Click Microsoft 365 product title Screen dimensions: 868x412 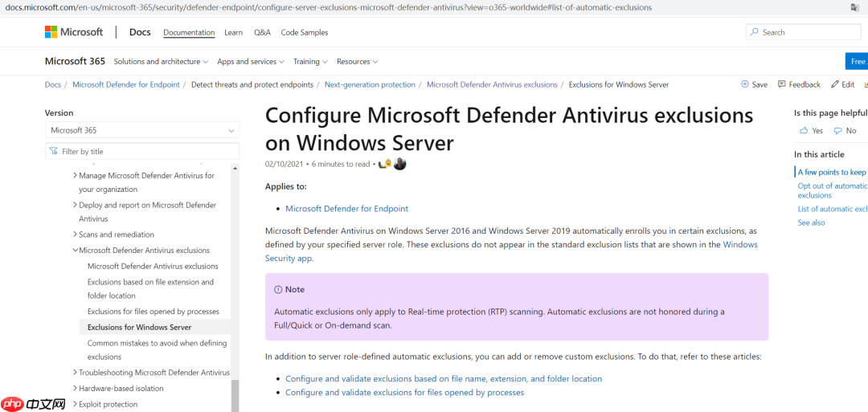point(75,61)
